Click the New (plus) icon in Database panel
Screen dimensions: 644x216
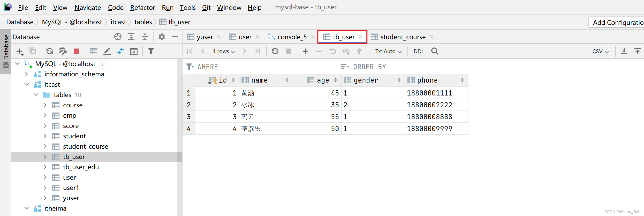click(x=20, y=51)
